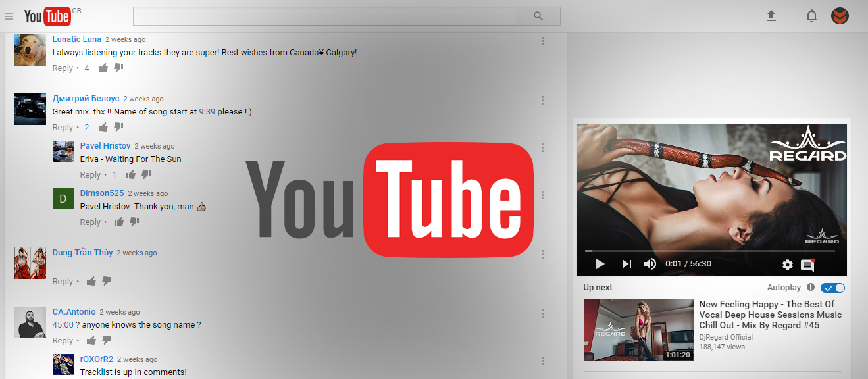The height and width of the screenshot is (379, 868).
Task: Dislike Dung Trần Thùy's comment
Action: (x=107, y=281)
